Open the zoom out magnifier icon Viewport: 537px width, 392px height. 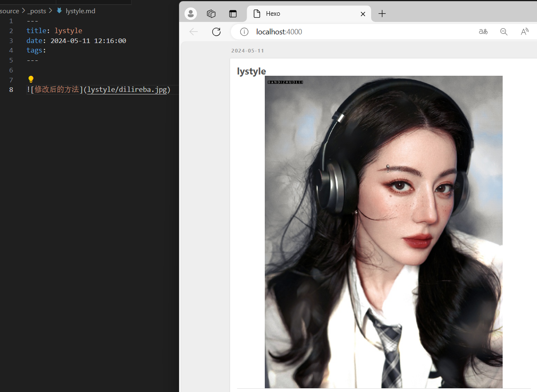tap(504, 32)
